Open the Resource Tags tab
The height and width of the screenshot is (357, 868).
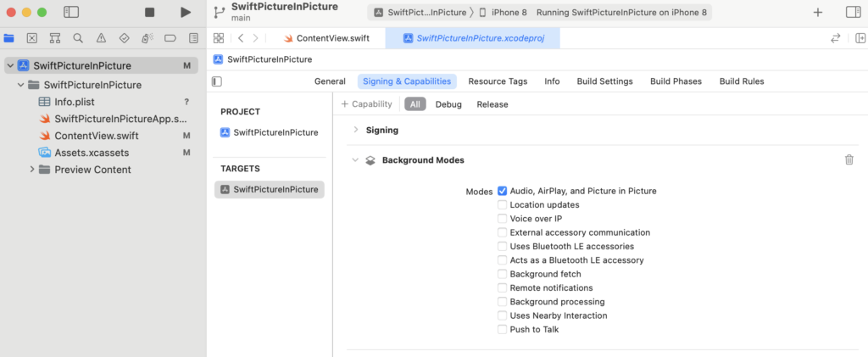coord(498,81)
